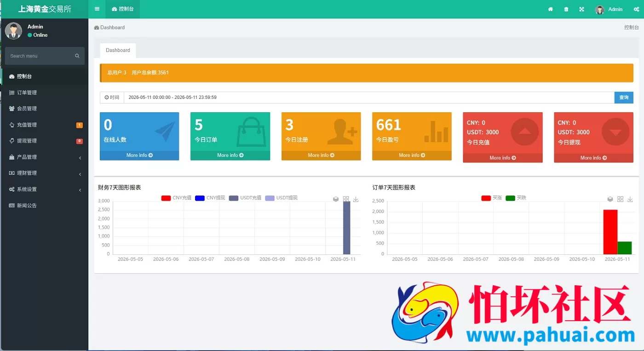This screenshot has width=644, height=351.
Task: Click the red 买涨 bar in orders chart
Action: [610, 232]
